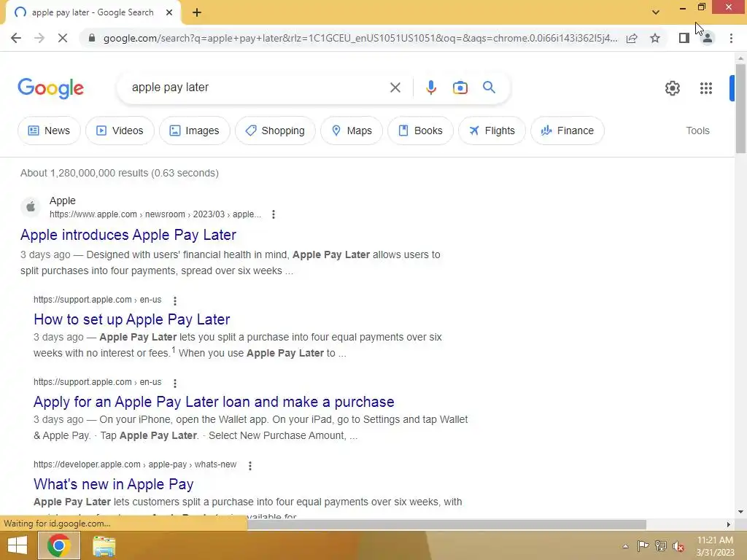The image size is (747, 560).
Task: Close the apple pay later tab
Action: click(169, 12)
